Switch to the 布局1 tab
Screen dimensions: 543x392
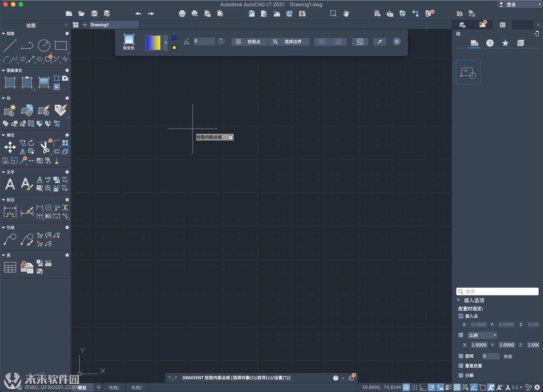point(114,387)
